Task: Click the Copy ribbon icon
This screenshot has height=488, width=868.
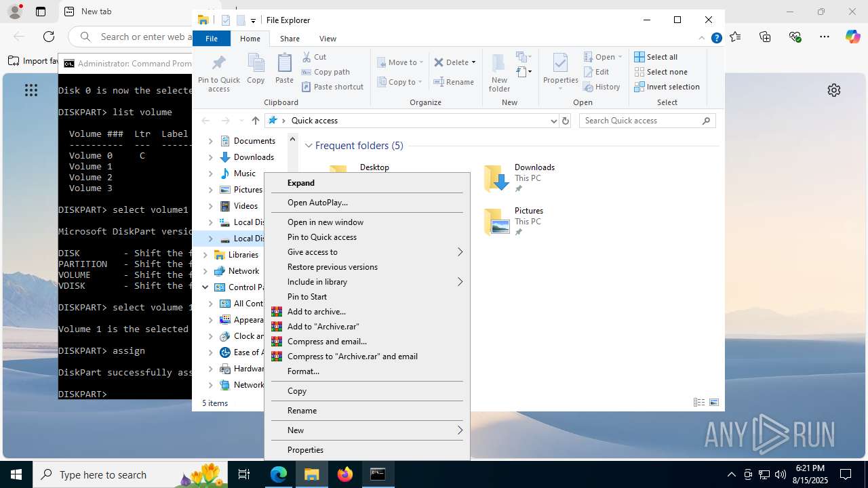Action: (256, 69)
